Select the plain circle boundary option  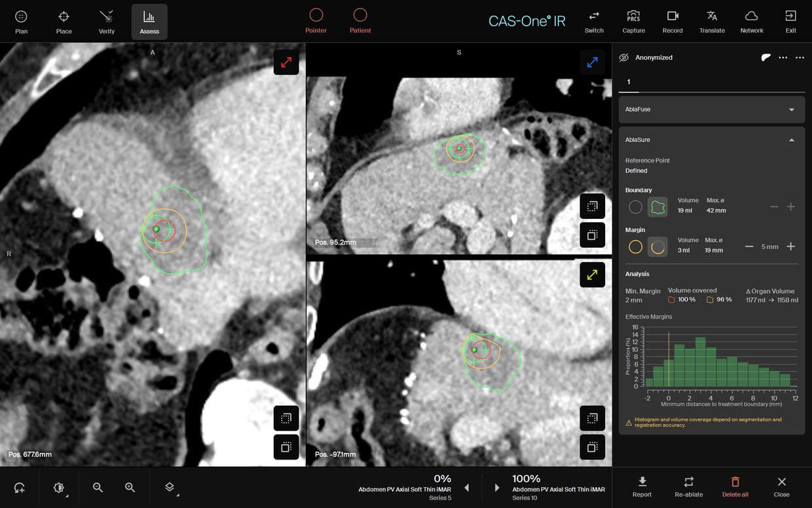[x=635, y=207]
